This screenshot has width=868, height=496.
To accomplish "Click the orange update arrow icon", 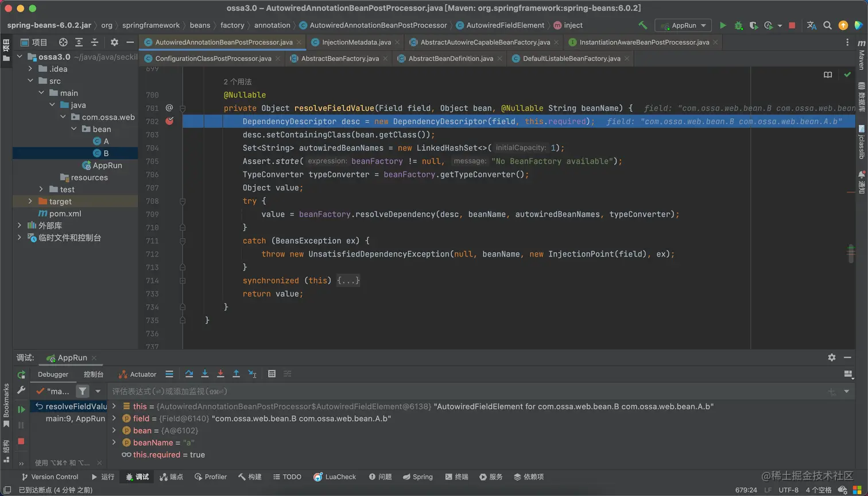I will click(843, 25).
